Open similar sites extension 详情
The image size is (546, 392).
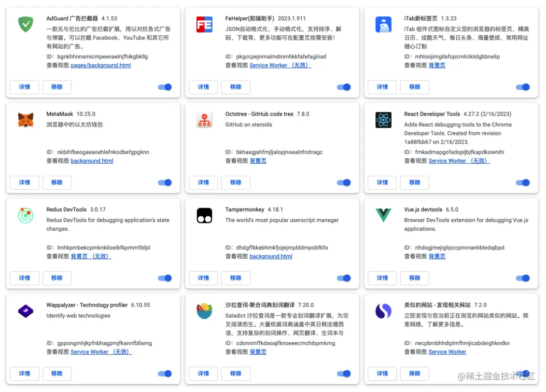coord(382,374)
